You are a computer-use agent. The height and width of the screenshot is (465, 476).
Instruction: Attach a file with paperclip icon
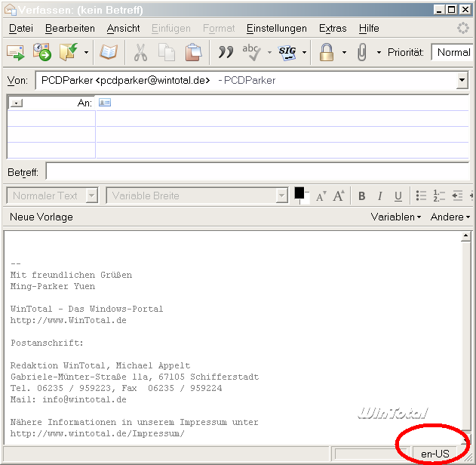coord(362,52)
